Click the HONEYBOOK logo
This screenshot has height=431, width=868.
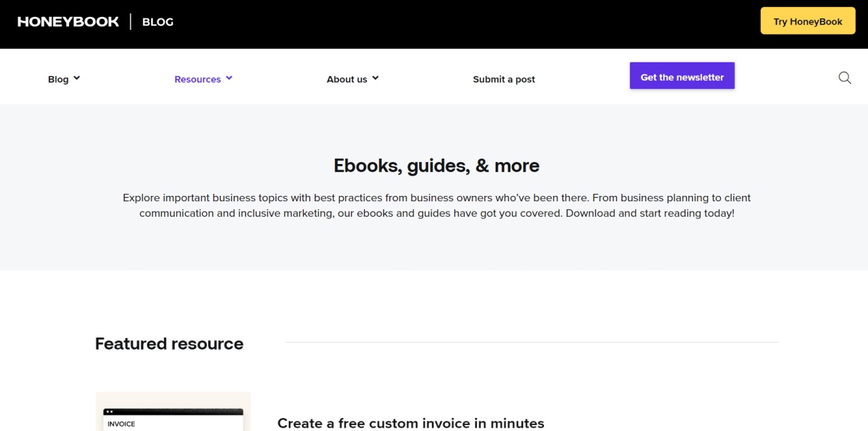pos(68,21)
